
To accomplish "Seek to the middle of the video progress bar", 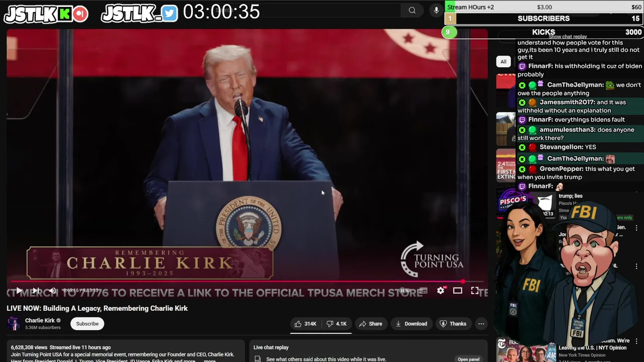I will [x=247, y=282].
